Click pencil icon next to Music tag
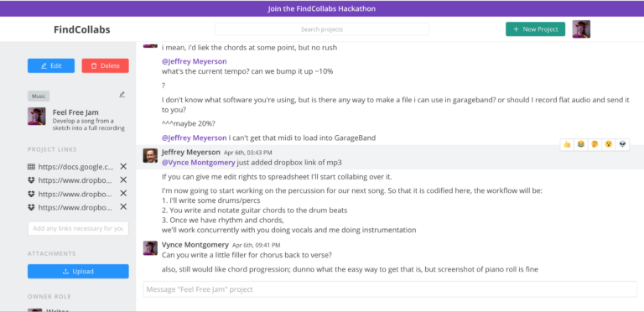 click(x=122, y=95)
